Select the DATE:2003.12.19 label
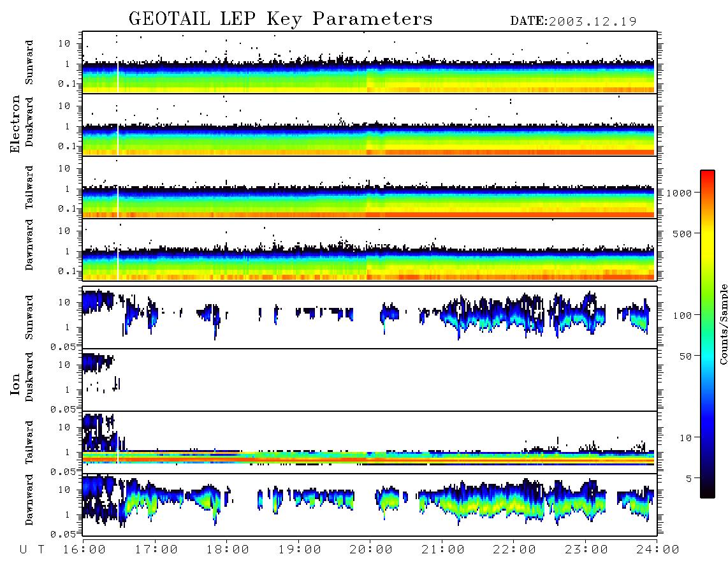This screenshot has width=728, height=561. pyautogui.click(x=573, y=22)
